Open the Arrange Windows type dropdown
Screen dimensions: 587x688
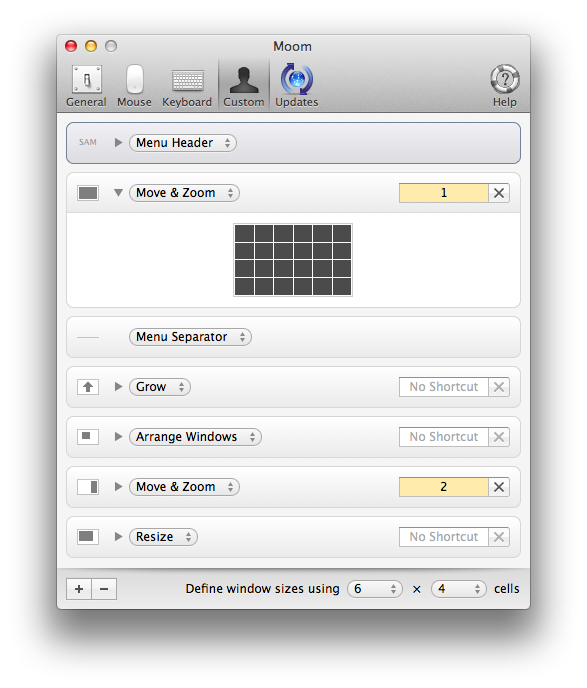click(x=195, y=437)
